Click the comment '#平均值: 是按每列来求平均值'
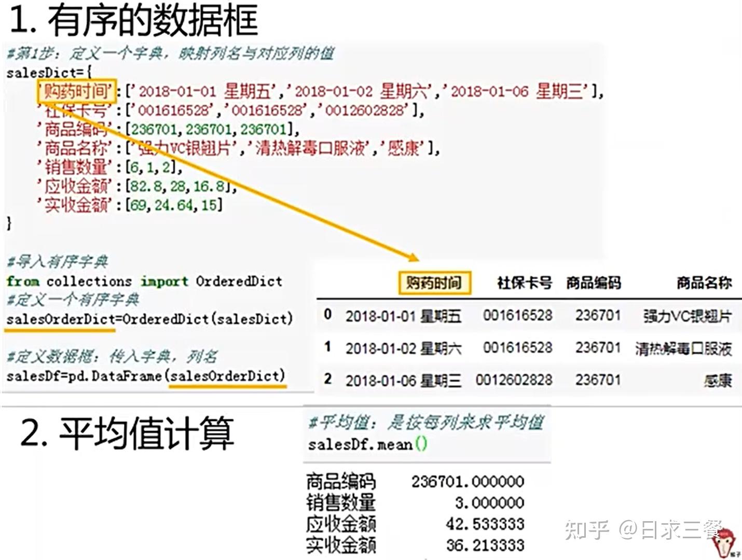 tap(426, 423)
